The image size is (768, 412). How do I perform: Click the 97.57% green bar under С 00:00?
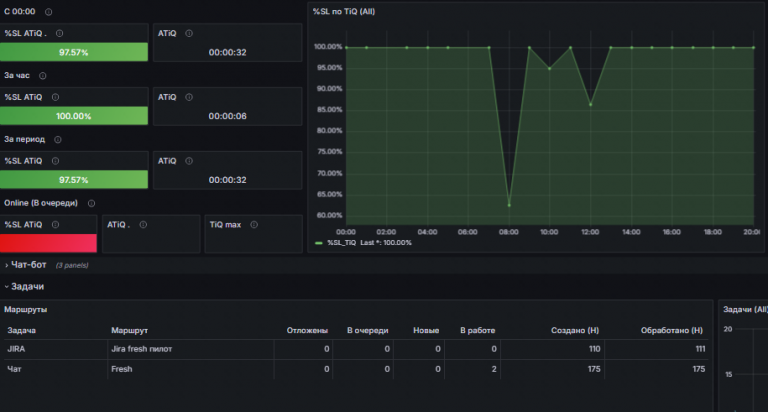73,52
